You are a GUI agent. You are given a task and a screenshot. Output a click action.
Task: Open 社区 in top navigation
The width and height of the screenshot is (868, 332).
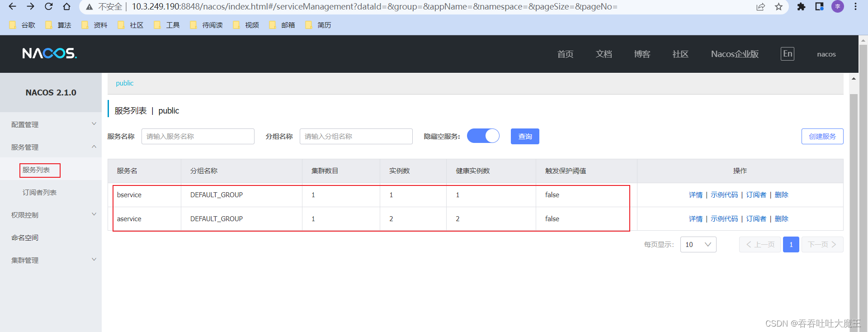(x=680, y=54)
